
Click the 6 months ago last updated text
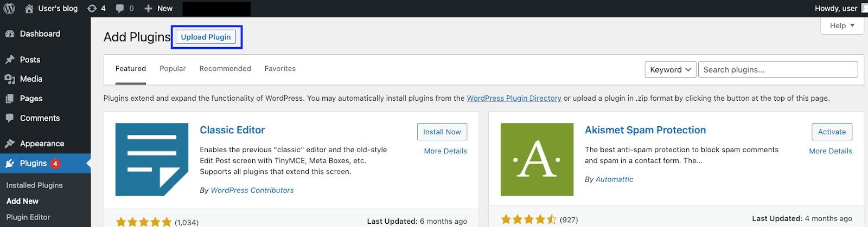point(443,221)
